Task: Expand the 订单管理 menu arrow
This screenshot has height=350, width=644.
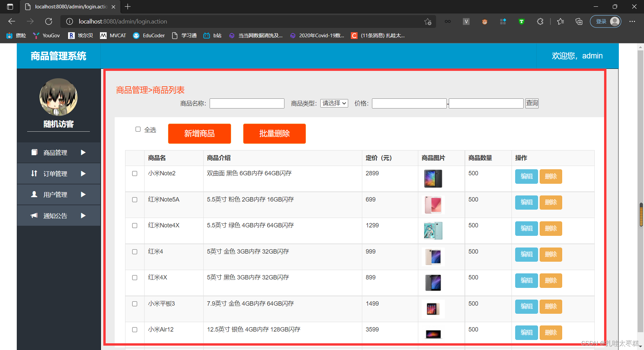Action: coord(83,174)
